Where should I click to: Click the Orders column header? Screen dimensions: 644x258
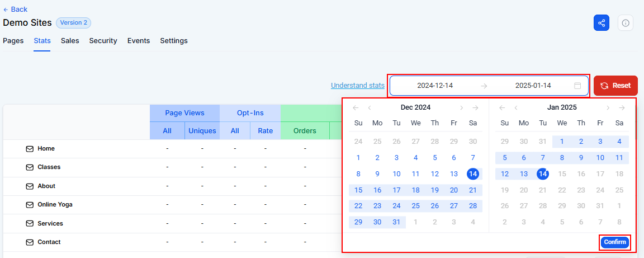pos(305,131)
